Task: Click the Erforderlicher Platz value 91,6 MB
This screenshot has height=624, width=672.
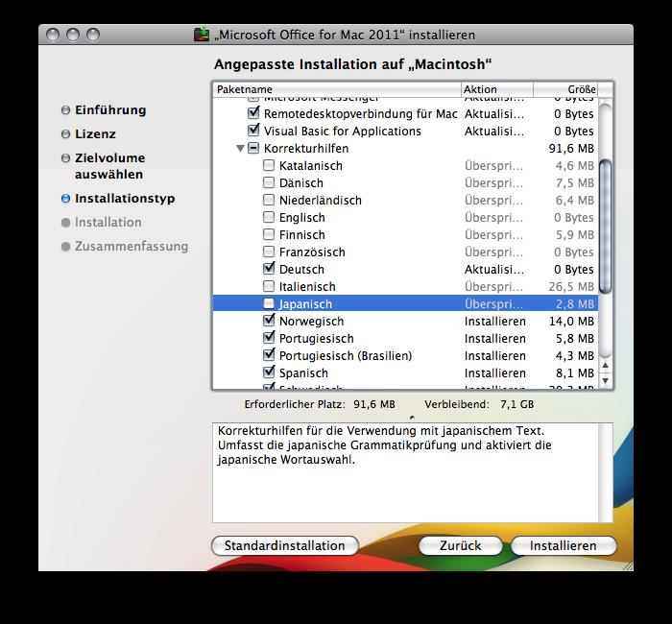Action: [x=374, y=404]
